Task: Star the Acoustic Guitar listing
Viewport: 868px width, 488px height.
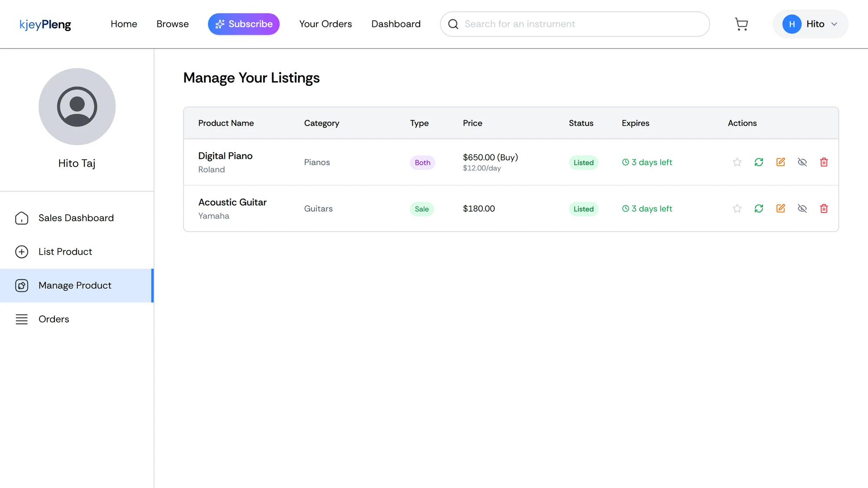Action: 737,209
